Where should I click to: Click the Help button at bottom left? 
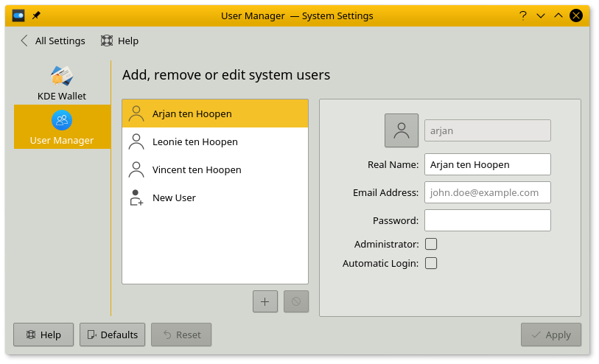tap(43, 335)
